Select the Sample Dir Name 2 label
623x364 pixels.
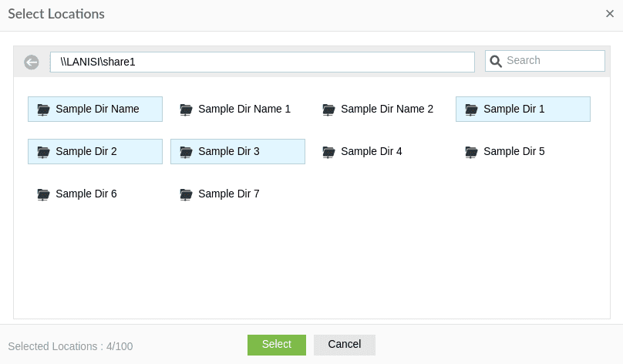pos(387,109)
